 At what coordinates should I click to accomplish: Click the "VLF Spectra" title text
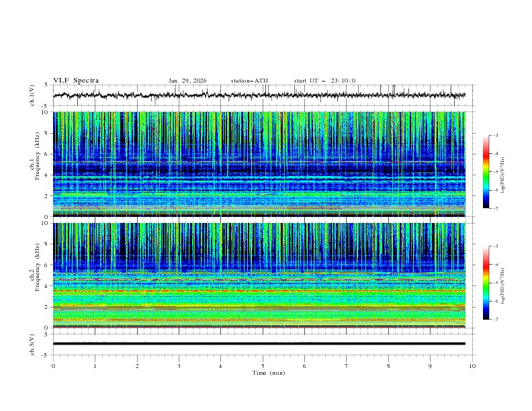click(x=76, y=81)
